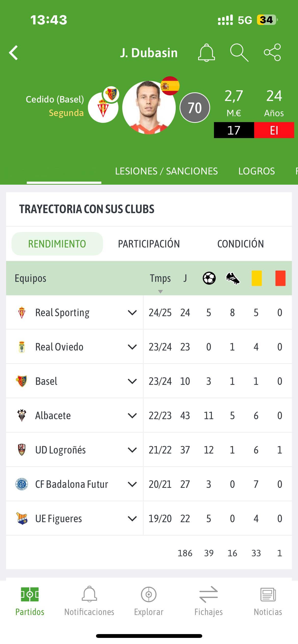Tap the back arrow icon
Image resolution: width=298 pixels, height=644 pixels.
tap(13, 53)
